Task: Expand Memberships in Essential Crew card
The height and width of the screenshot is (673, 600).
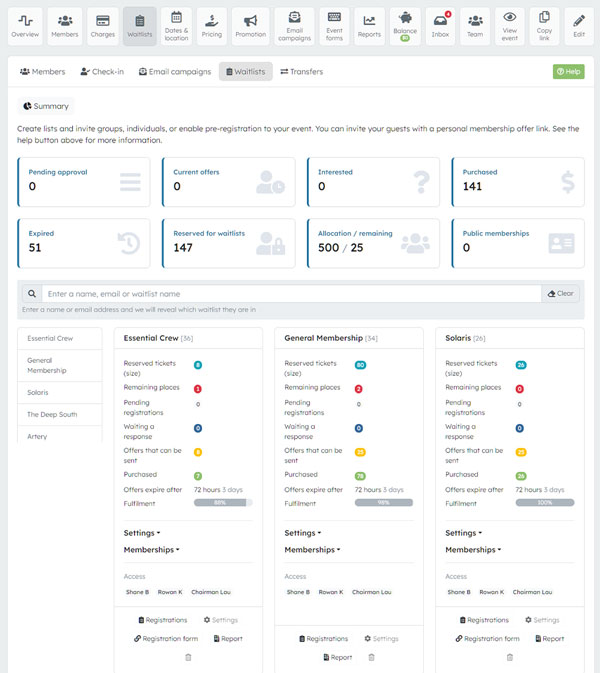Action: coord(151,549)
